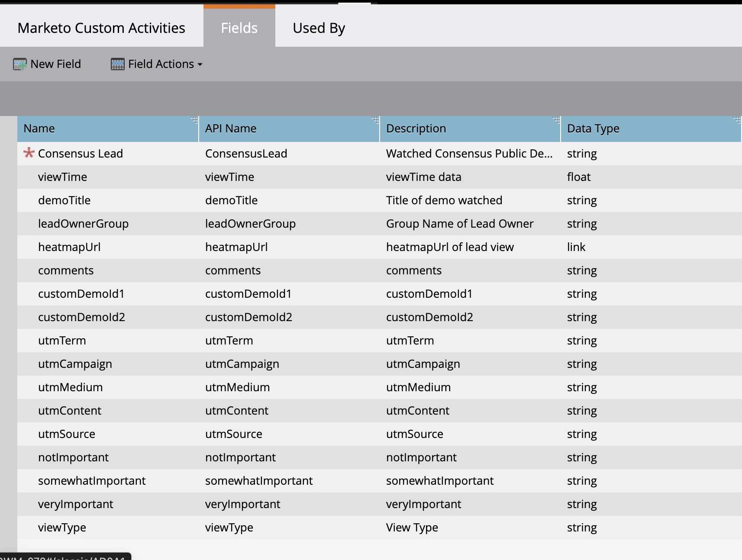Click the somewhatImportant API name cell
Screen dimensions: 742x560
coord(259,481)
